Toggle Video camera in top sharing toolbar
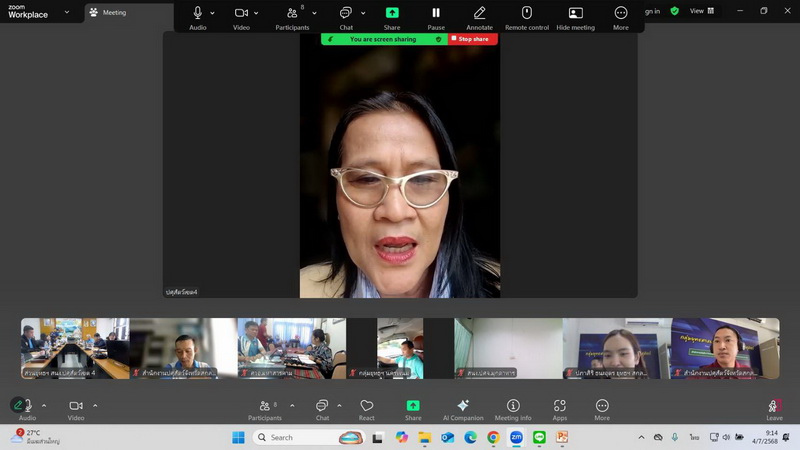Screen dimensions: 800x450 click(241, 13)
